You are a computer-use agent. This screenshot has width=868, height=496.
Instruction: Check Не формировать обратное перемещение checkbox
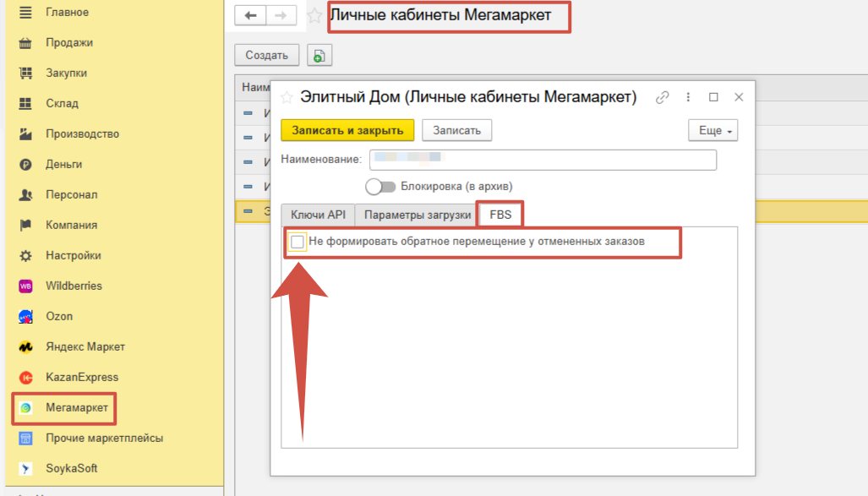click(x=298, y=242)
